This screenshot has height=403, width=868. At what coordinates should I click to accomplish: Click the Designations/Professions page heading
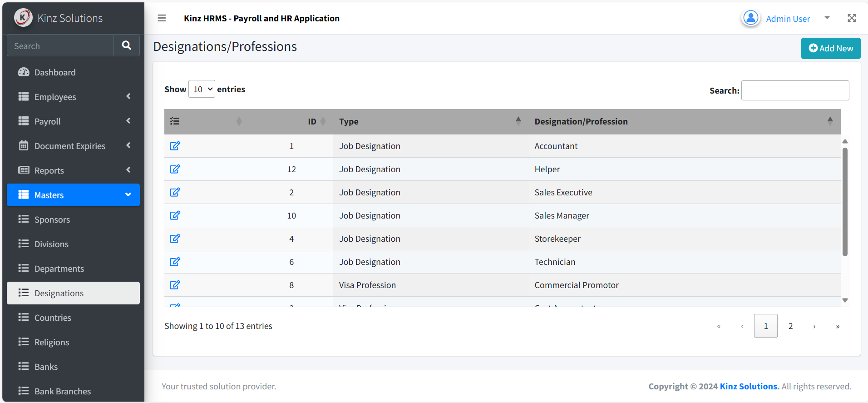pyautogui.click(x=225, y=46)
